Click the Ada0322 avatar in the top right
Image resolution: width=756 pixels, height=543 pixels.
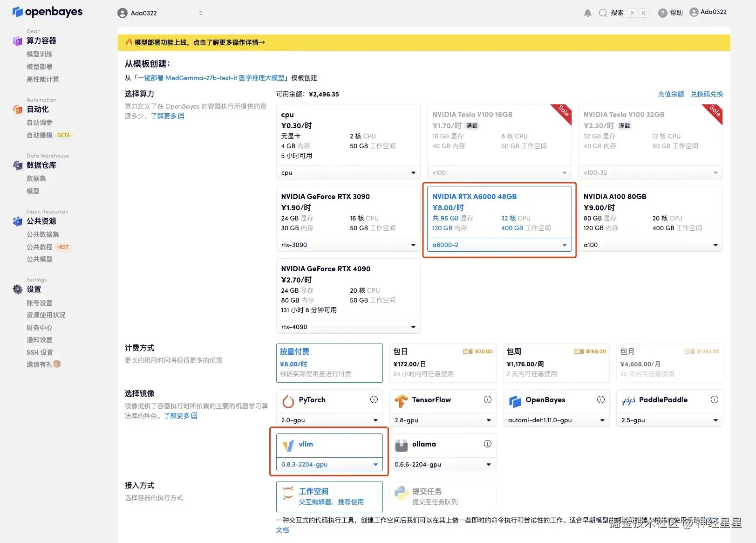click(694, 12)
